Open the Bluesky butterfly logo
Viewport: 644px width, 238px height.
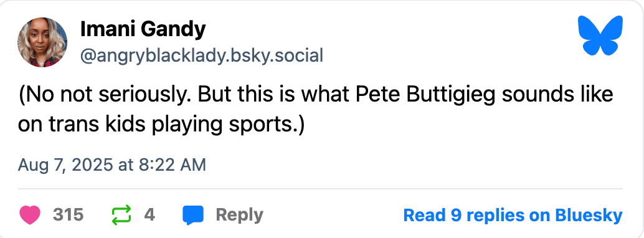click(600, 35)
